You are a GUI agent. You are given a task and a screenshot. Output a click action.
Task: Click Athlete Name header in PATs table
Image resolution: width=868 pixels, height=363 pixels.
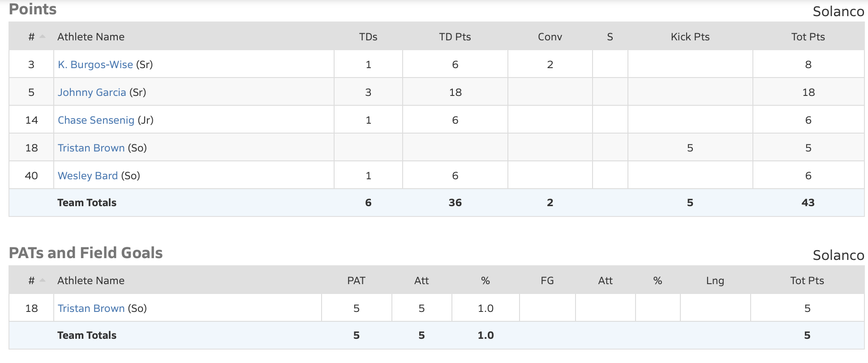point(91,281)
